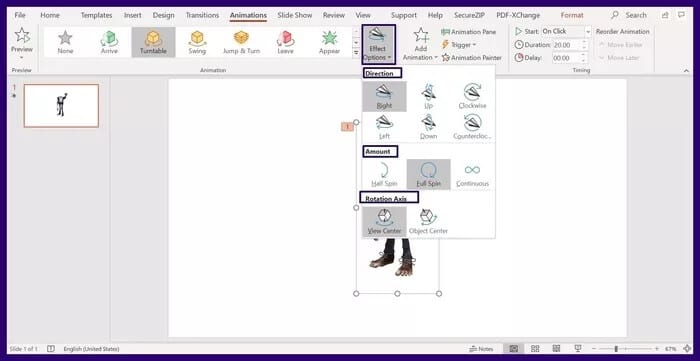Open zoom level 67% dialog
This screenshot has height=361, width=700.
point(671,349)
